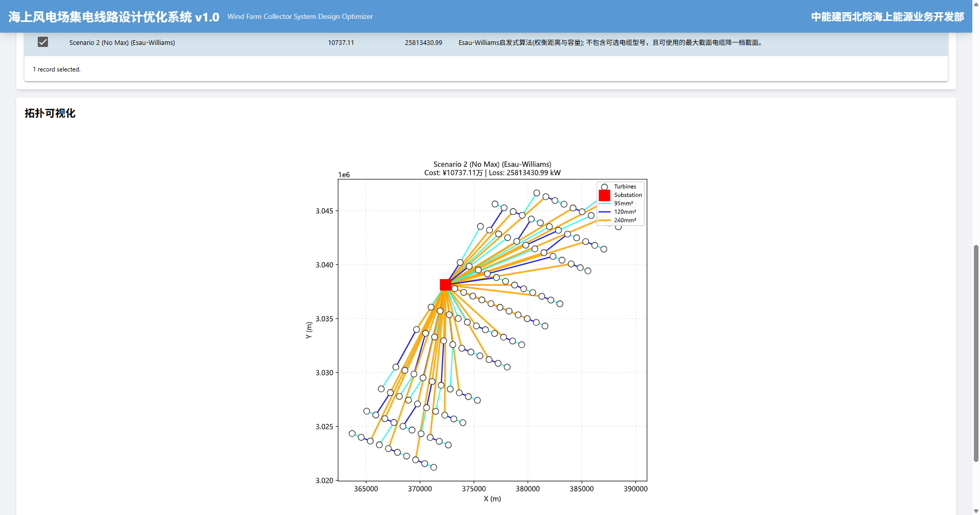Click the scrollbar down arrow
This screenshot has width=980, height=515.
point(976,510)
